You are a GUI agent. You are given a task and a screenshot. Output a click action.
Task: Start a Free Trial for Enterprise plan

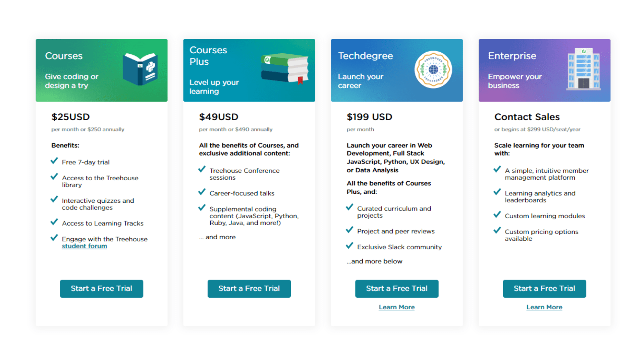tap(544, 289)
